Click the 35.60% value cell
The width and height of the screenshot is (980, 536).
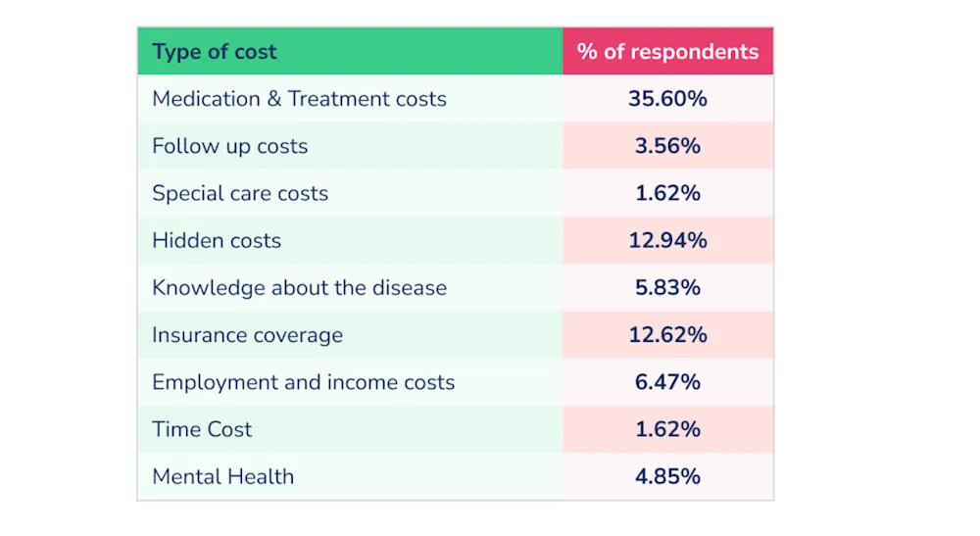click(667, 99)
